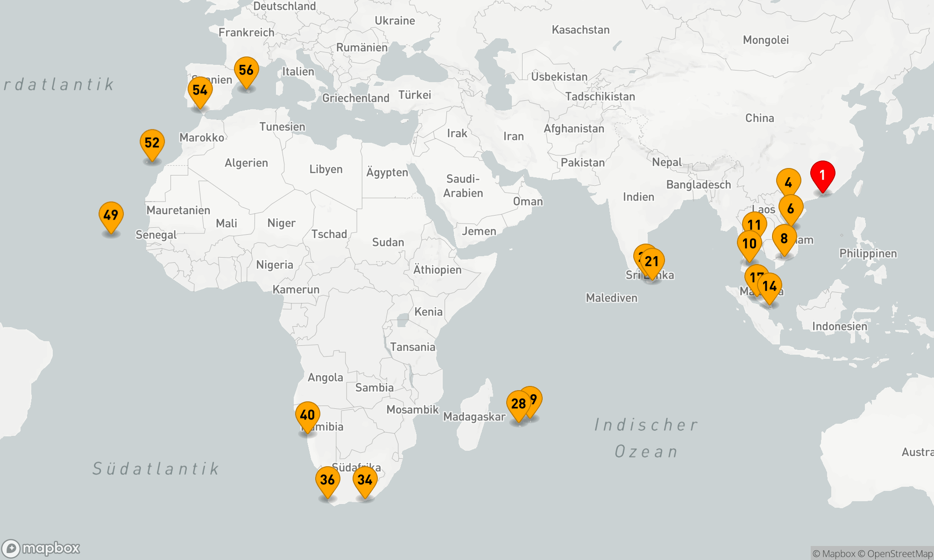Select the orange map marker 54
Screen dimensions: 934x560
[x=200, y=91]
